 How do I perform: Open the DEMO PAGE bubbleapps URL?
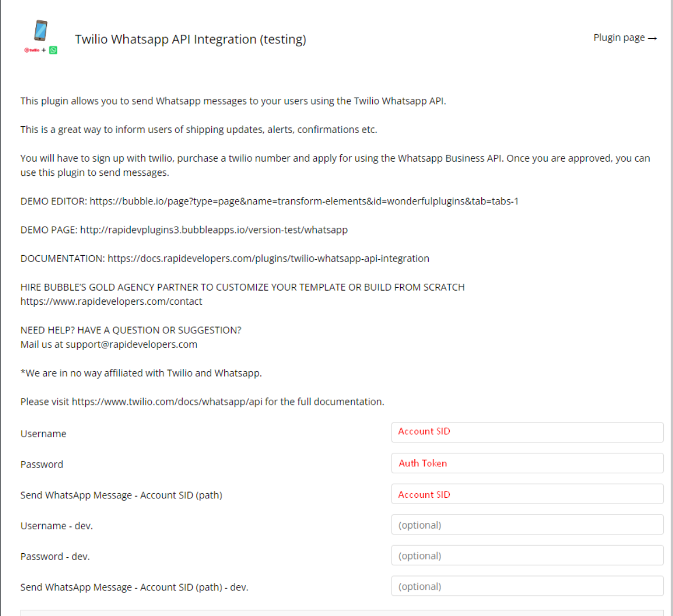[213, 230]
